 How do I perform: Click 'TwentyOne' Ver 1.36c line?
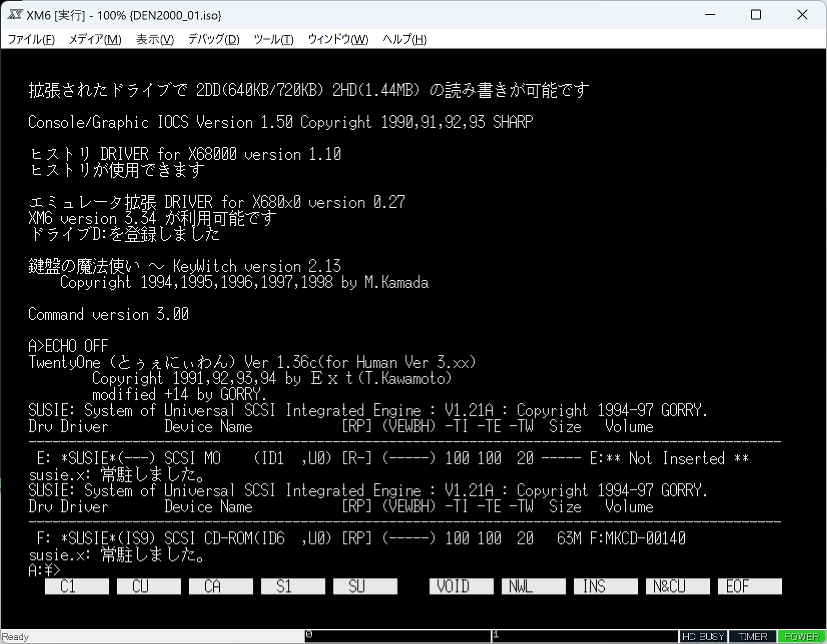[252, 362]
